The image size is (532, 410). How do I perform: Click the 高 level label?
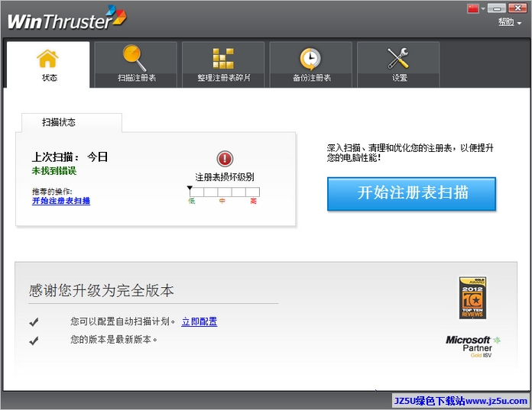[254, 201]
